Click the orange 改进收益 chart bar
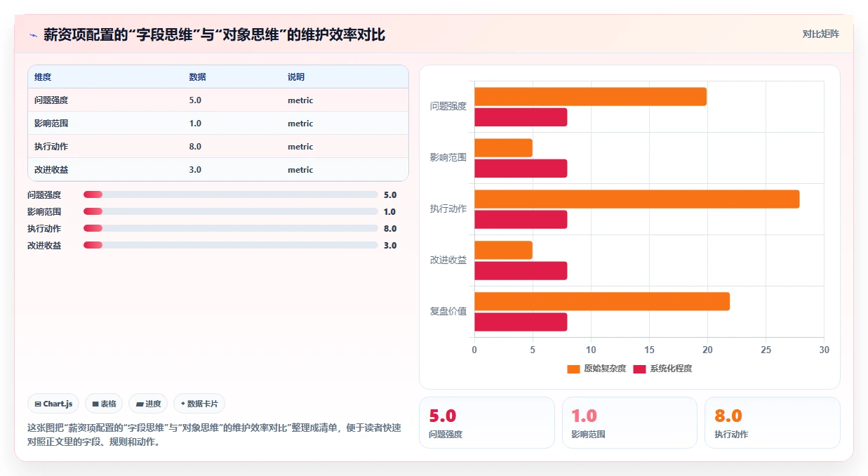This screenshot has width=868, height=476. [x=503, y=250]
